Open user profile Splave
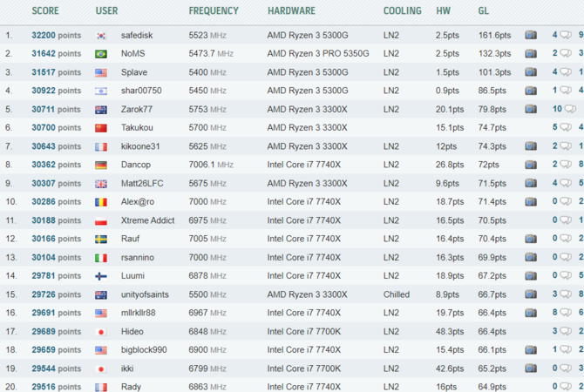The width and height of the screenshot is (584, 392). pos(134,72)
